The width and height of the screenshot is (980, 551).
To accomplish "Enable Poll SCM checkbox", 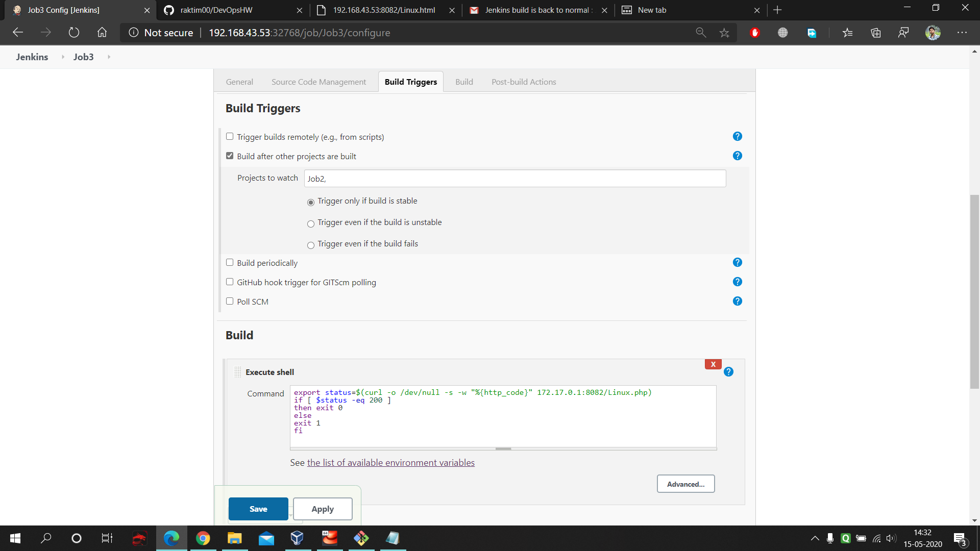I will tap(230, 301).
